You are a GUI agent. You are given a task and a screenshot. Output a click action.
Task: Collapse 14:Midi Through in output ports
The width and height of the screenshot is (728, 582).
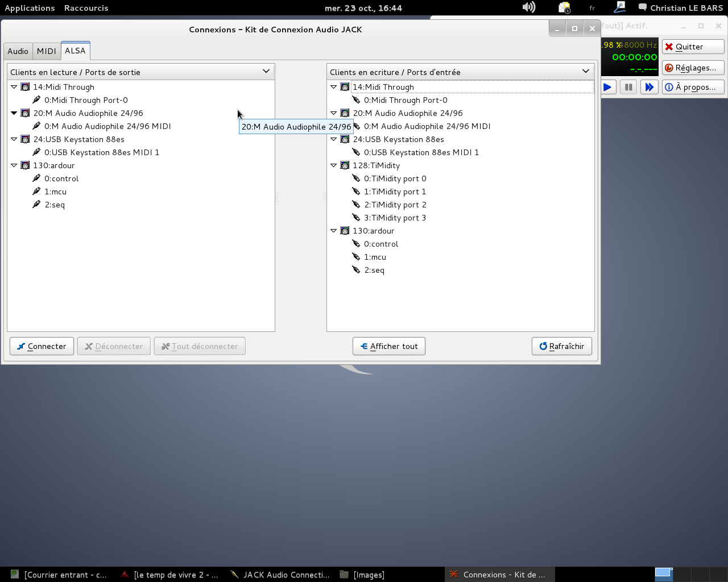click(14, 87)
